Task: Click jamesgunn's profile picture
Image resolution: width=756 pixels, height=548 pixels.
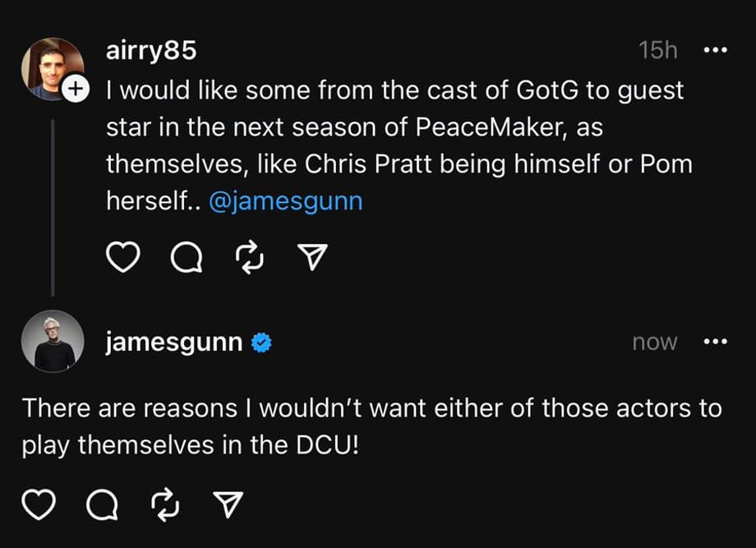Action: (x=53, y=343)
